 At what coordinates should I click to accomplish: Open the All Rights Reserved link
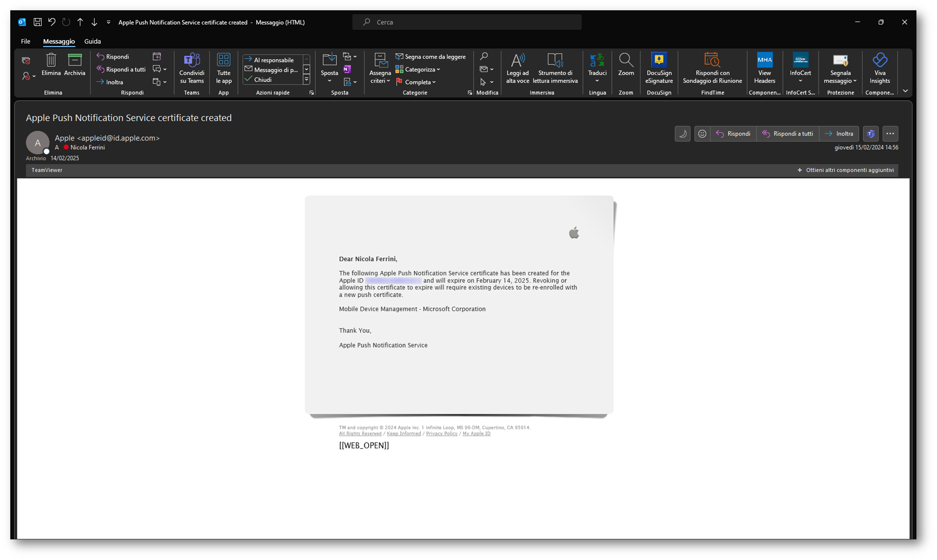pos(360,434)
